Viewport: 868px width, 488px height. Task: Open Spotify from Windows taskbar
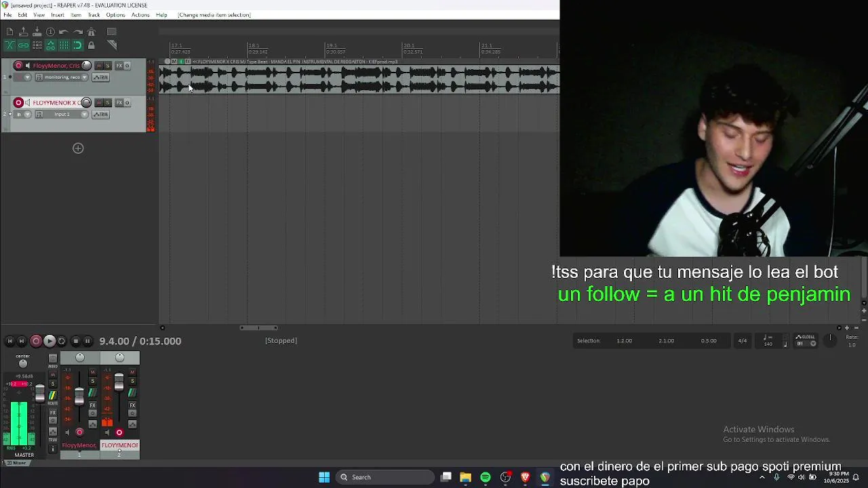point(486,477)
